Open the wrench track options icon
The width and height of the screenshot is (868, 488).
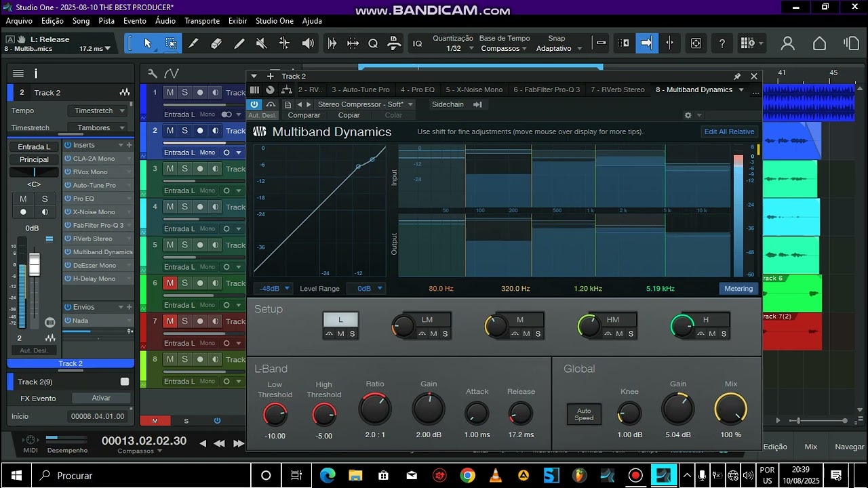[153, 73]
